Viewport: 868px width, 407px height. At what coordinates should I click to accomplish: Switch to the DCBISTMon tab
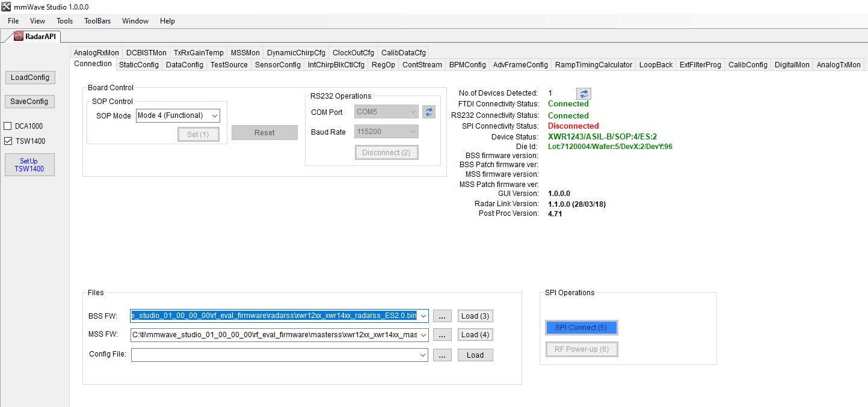146,53
